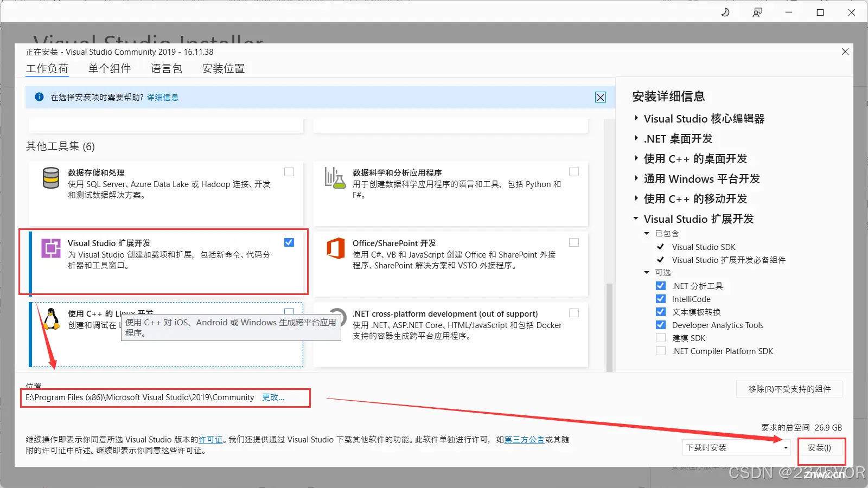Collapse the 可选 section
Image resolution: width=868 pixels, height=488 pixels.
point(647,273)
